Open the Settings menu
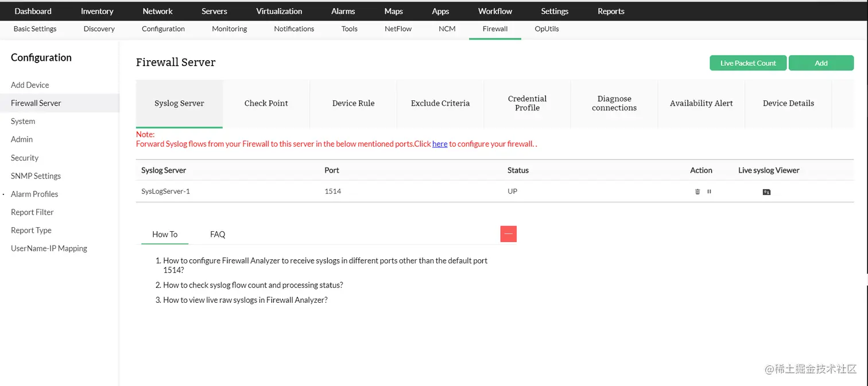This screenshot has width=868, height=386. click(554, 11)
